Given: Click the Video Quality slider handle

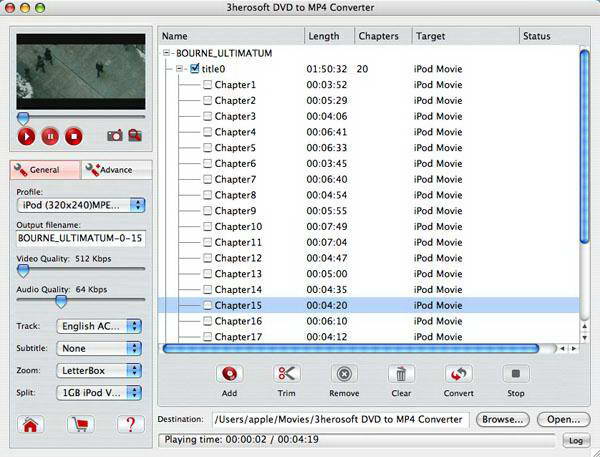Looking at the screenshot, I should (23, 271).
